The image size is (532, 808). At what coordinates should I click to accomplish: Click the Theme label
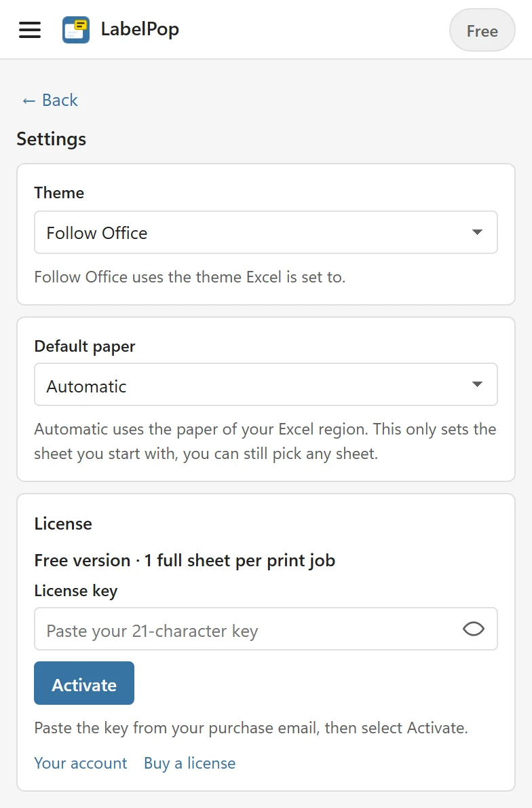(59, 193)
